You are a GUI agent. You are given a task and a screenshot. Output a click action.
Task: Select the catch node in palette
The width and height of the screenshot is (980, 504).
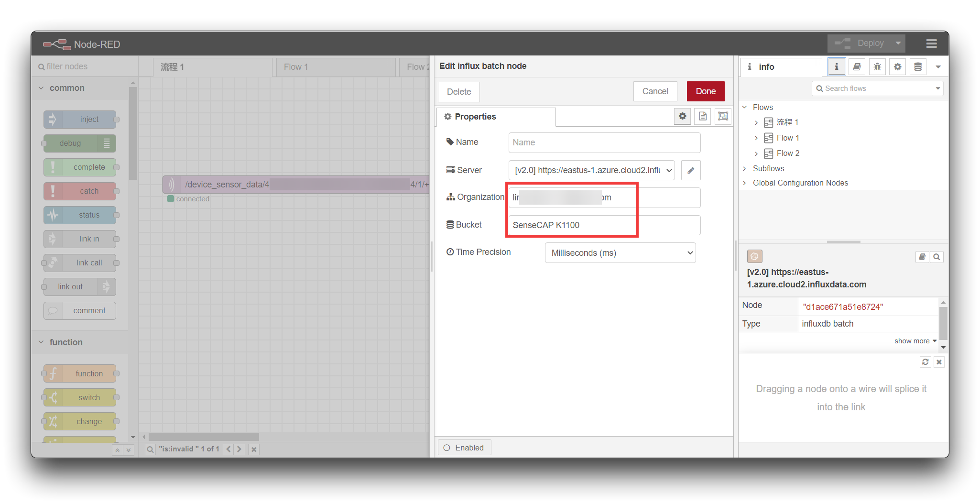[80, 191]
